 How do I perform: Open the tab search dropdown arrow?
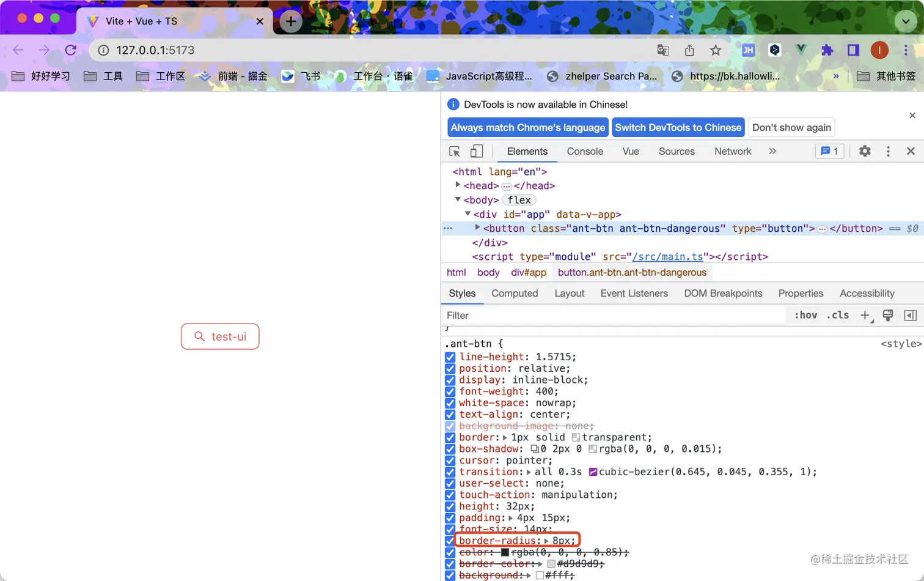click(x=906, y=21)
